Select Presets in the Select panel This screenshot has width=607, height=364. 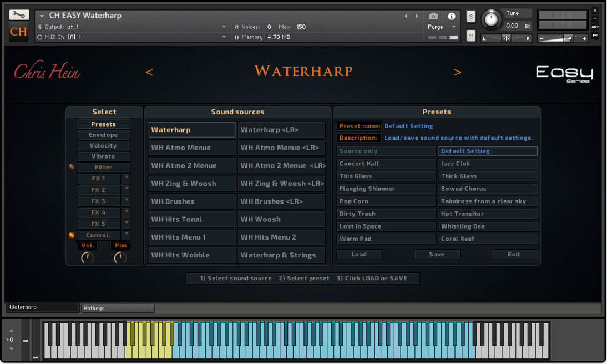click(104, 124)
